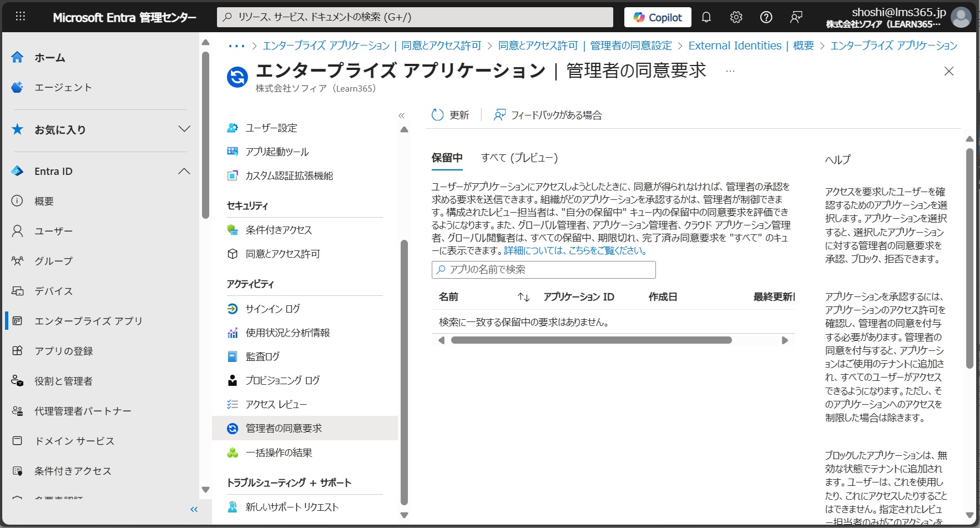This screenshot has width=980, height=528.
Task: Click the アプリケーション ID column header
Action: pos(579,297)
